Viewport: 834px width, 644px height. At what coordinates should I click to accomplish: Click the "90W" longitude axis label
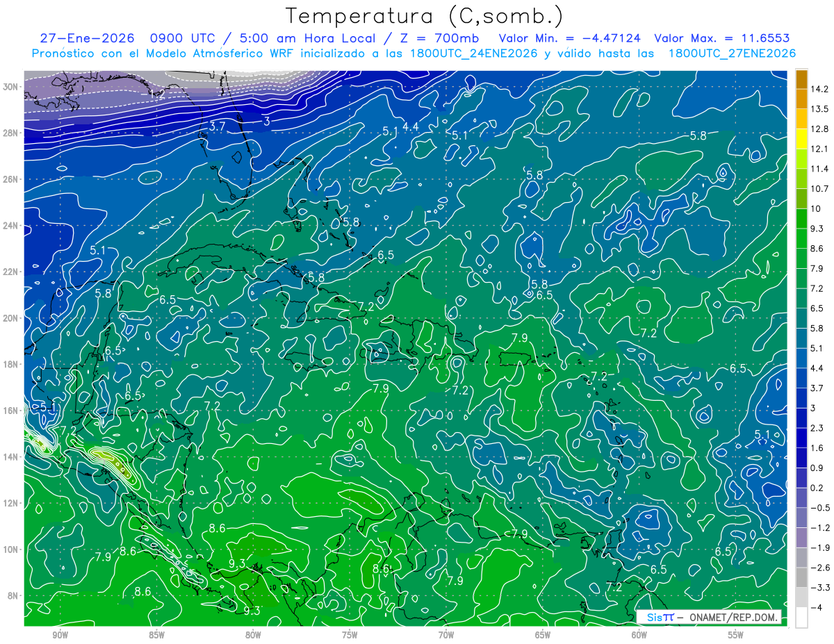(x=60, y=635)
